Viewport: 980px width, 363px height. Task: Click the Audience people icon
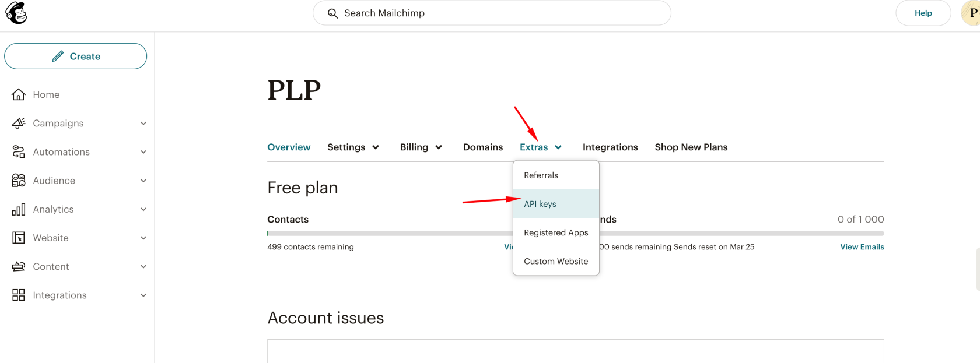pyautogui.click(x=19, y=180)
